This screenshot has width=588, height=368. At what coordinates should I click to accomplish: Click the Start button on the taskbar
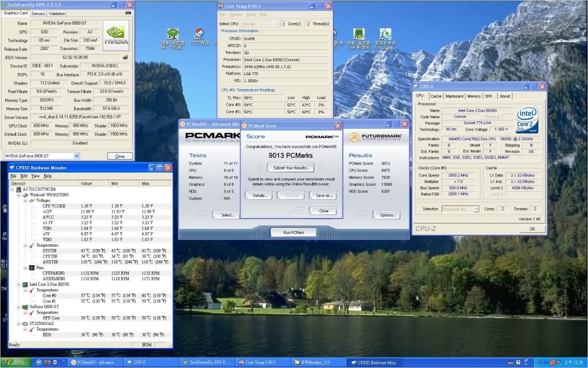tap(16, 362)
